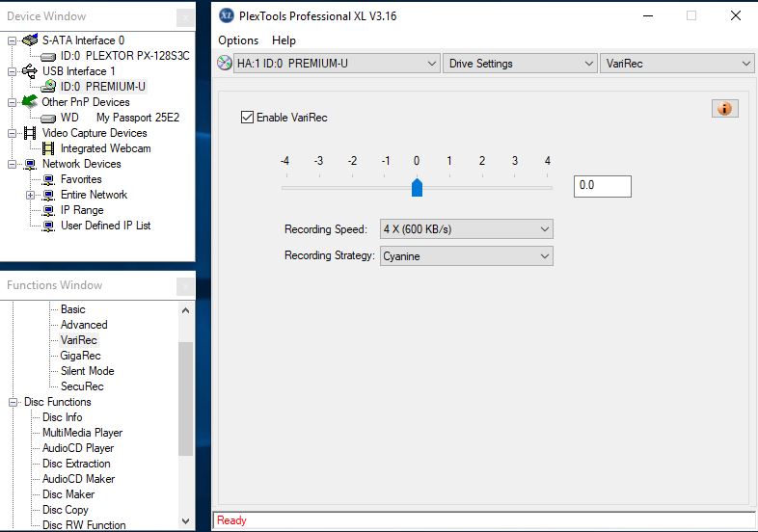Click the S-ATA Interface 0 drive icon
758x532 pixels.
pos(30,40)
